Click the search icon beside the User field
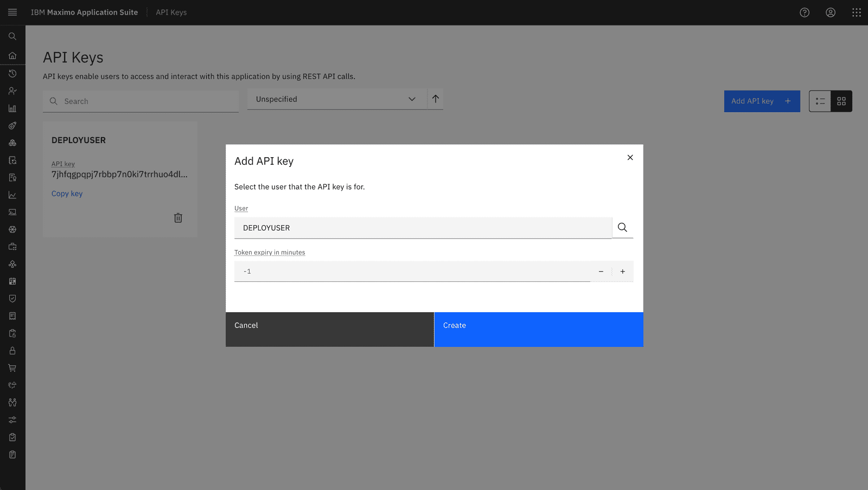Screen dimensions: 868x490 pos(622,228)
